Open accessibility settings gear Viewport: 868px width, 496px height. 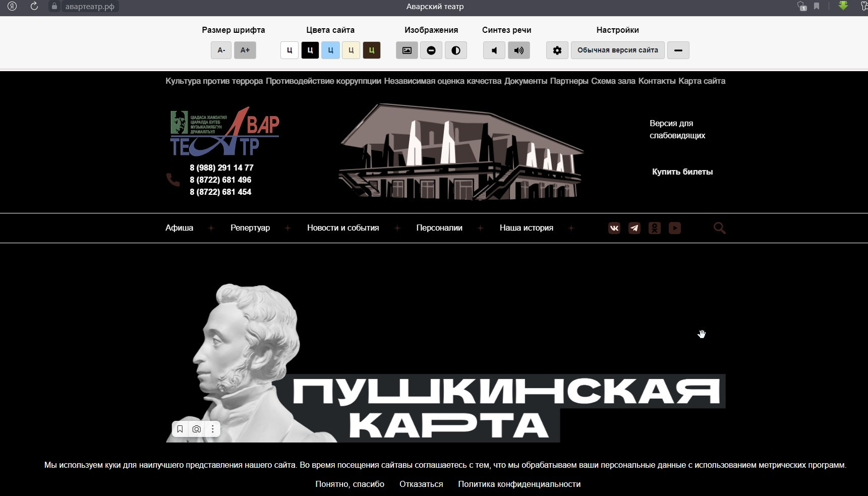557,50
